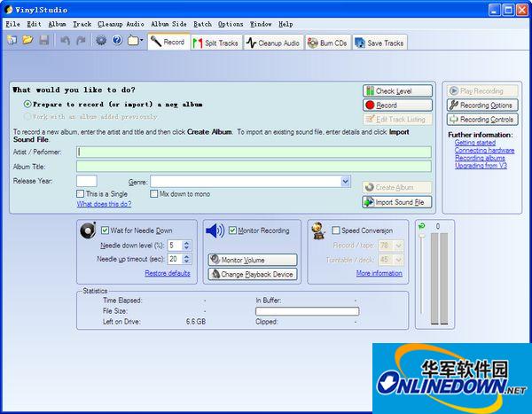This screenshot has height=414, width=532.
Task: Open the File menu
Action: tap(13, 24)
